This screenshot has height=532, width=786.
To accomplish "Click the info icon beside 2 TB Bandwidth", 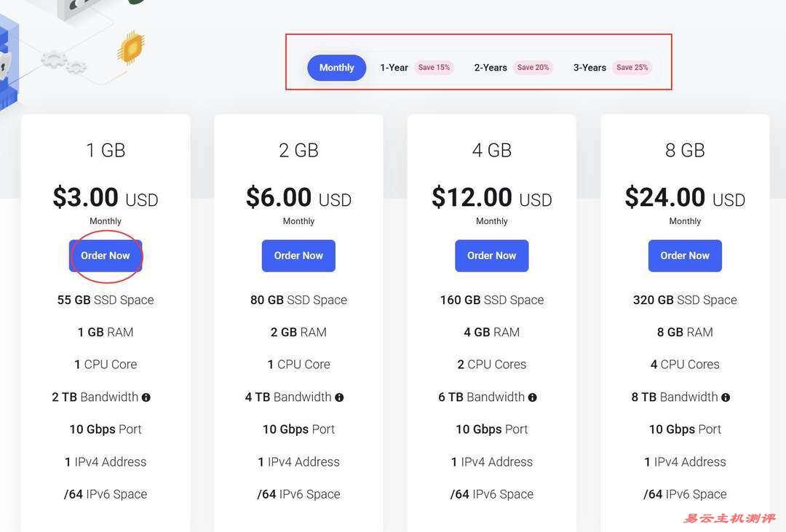I will (146, 397).
